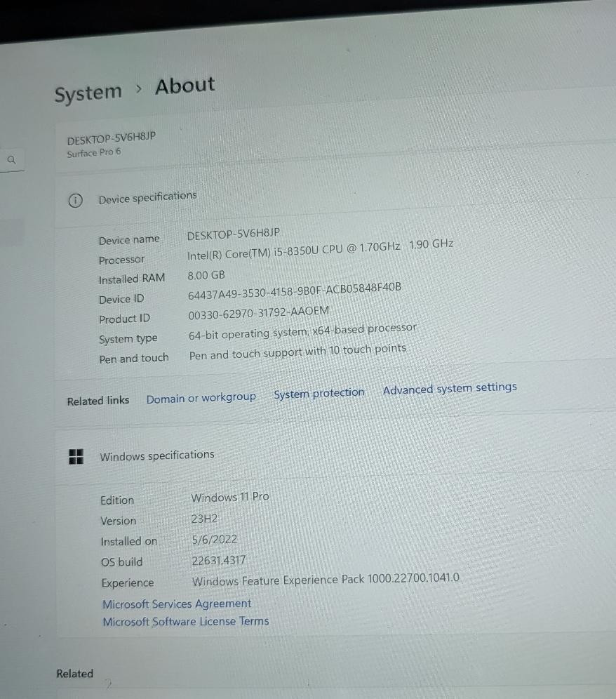
Task: Go back to System in breadcrumb
Action: [88, 93]
